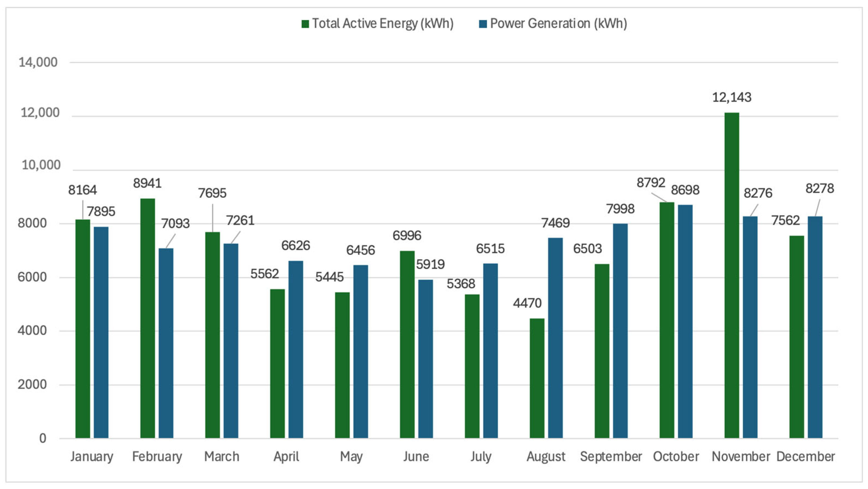
Task: Select the data label 6456
Action: [x=361, y=250]
